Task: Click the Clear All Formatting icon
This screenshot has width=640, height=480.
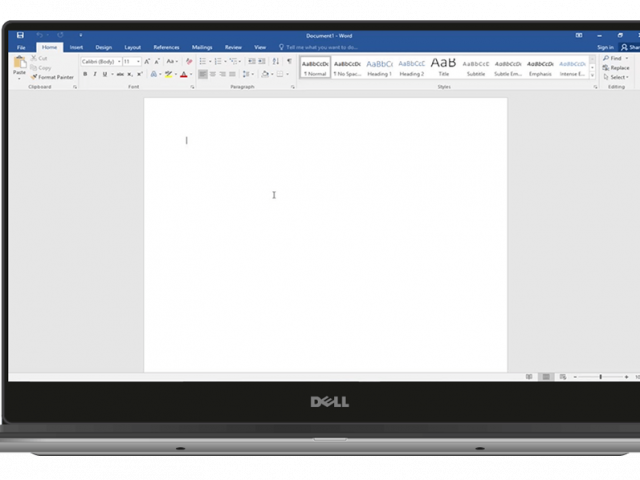Action: pyautogui.click(x=189, y=61)
